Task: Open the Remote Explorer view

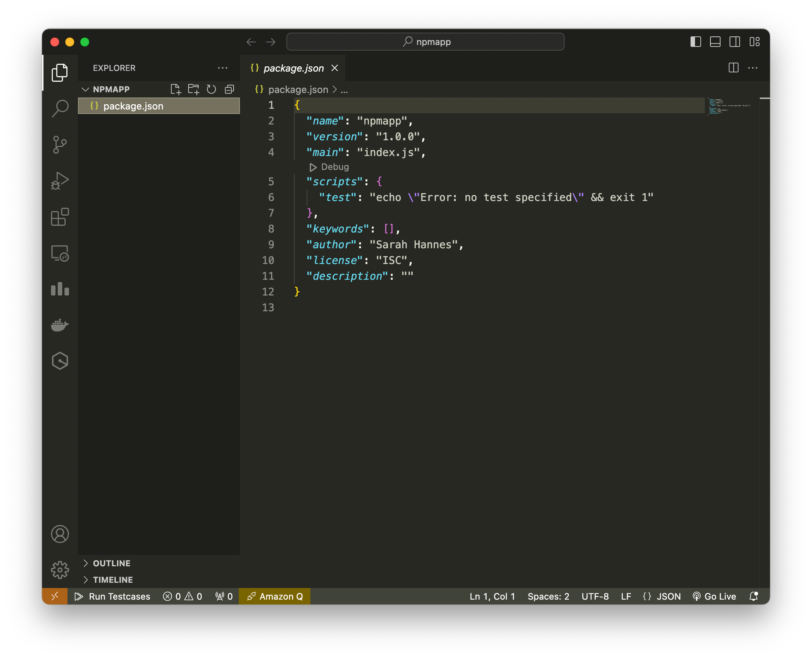Action: tap(60, 253)
